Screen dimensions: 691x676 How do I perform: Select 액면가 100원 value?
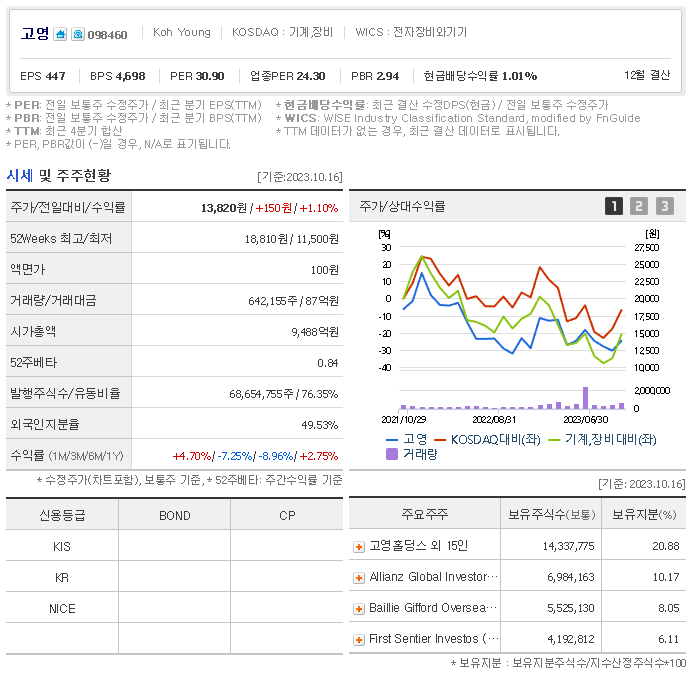(324, 270)
